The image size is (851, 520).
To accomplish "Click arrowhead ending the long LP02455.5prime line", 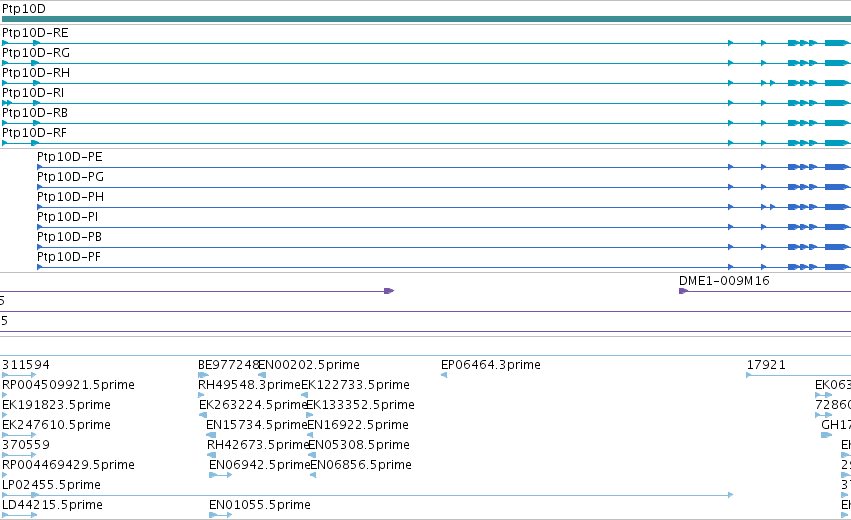I will (x=731, y=495).
